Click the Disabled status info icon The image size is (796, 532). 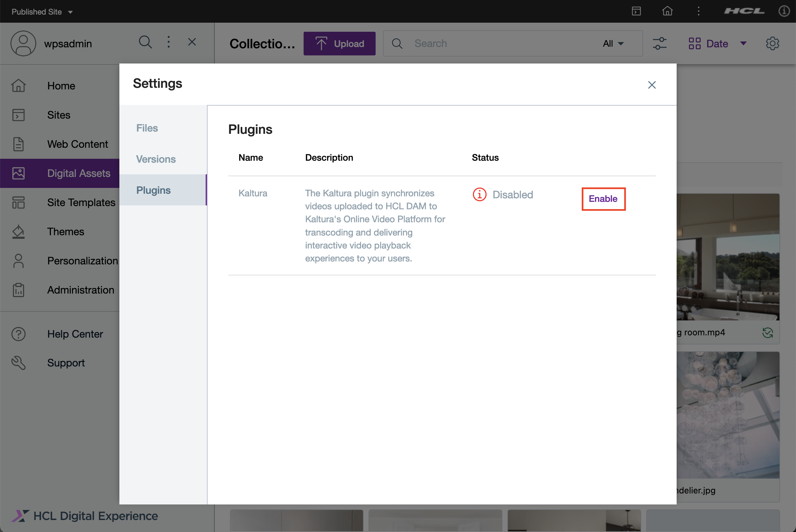click(x=479, y=194)
